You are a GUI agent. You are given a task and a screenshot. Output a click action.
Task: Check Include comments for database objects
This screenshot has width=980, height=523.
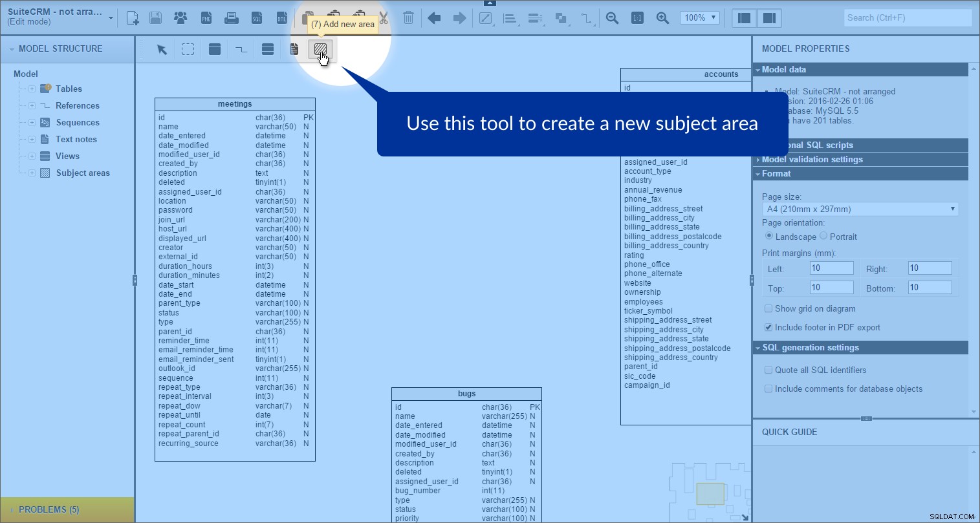[768, 389]
